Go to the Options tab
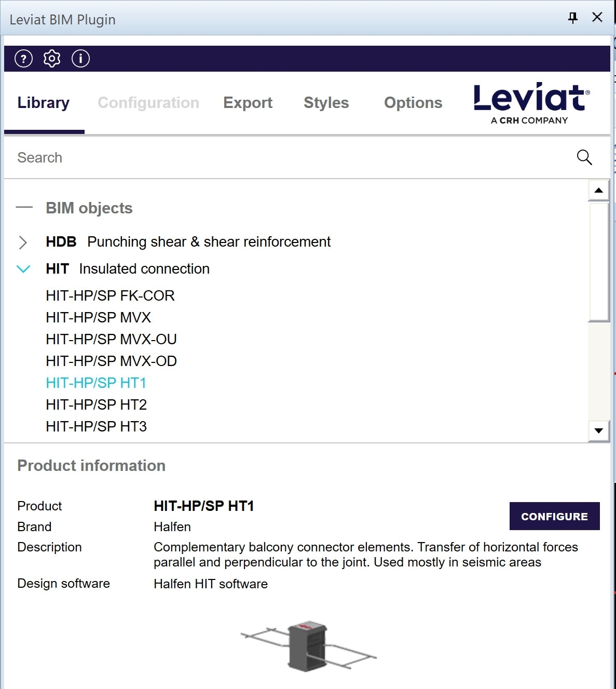The width and height of the screenshot is (616, 689). 413,103
